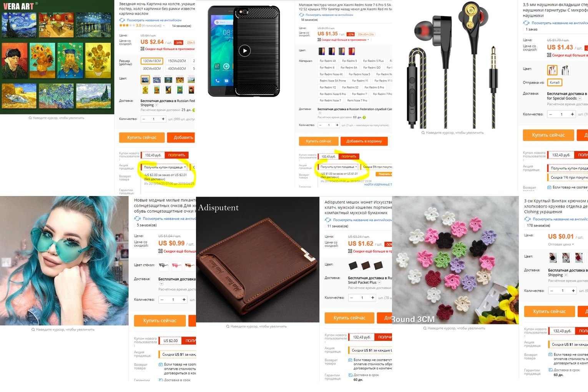This screenshot has width=588, height=392.
Task: Pick the brown wallet color swatch
Action: click(365, 265)
